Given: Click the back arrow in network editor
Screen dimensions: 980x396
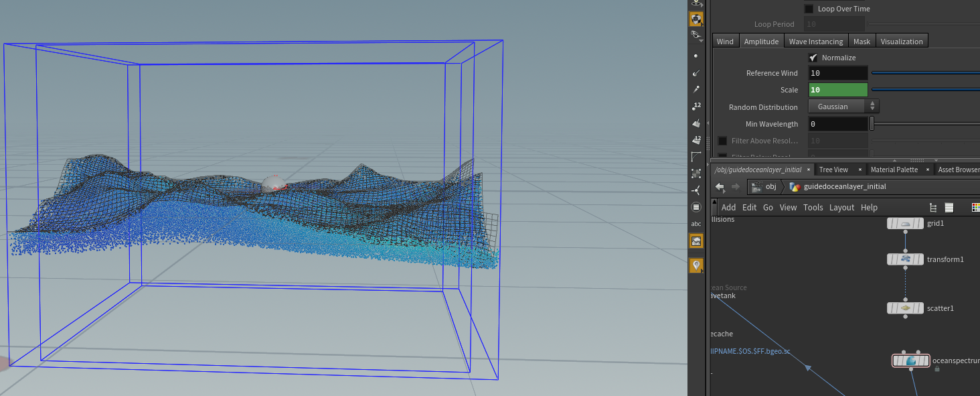Looking at the screenshot, I should click(x=720, y=187).
